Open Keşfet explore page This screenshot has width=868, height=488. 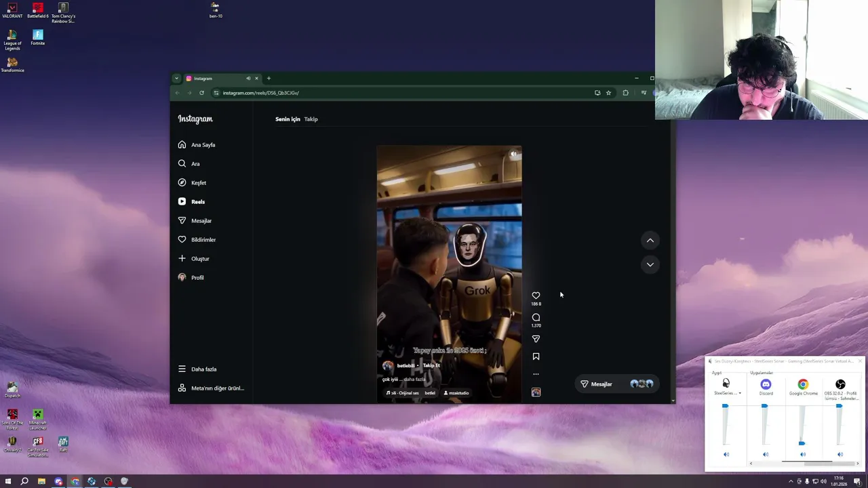tap(192, 182)
